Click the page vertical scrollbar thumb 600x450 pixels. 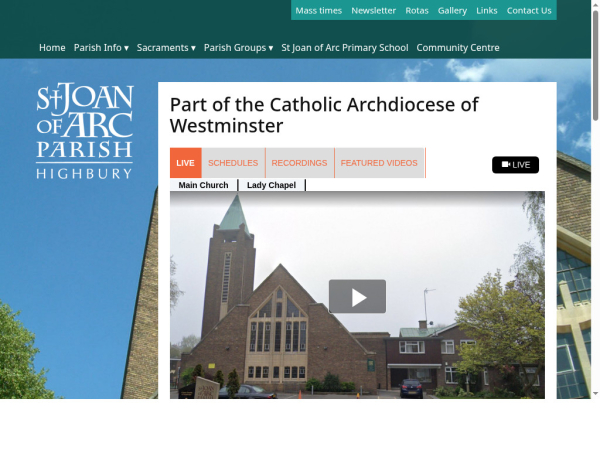click(x=595, y=66)
